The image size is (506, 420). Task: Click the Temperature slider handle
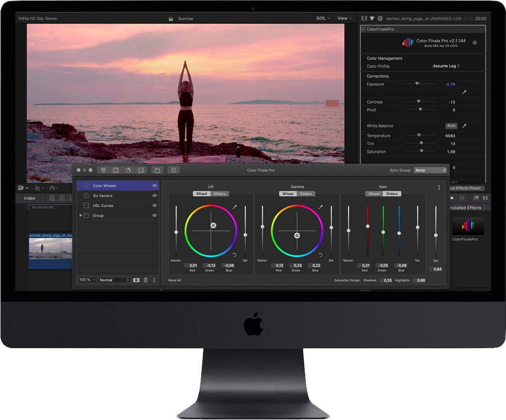[419, 135]
